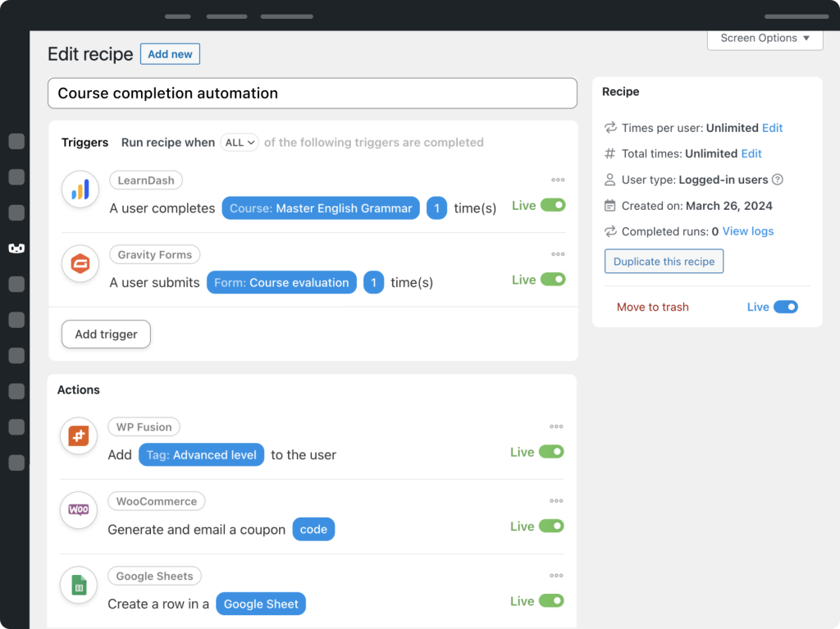Open the options menu on the Gravity Forms trigger
This screenshot has height=629, width=840.
click(558, 254)
